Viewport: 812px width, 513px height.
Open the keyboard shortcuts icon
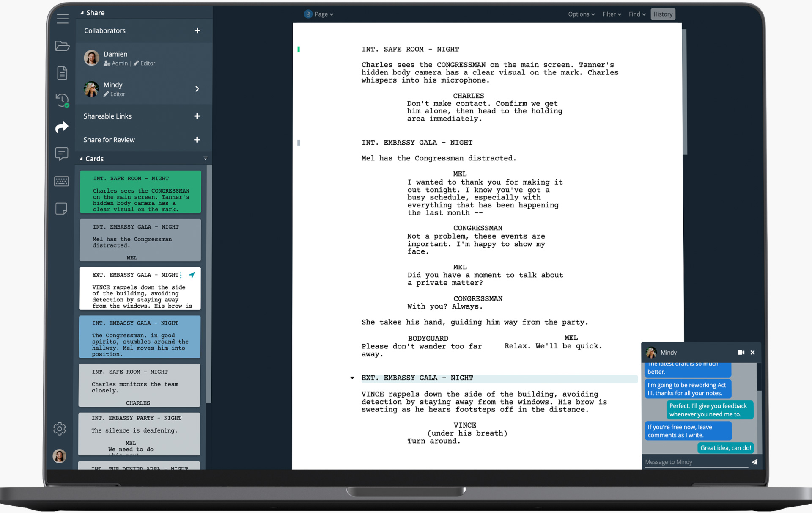(x=62, y=181)
